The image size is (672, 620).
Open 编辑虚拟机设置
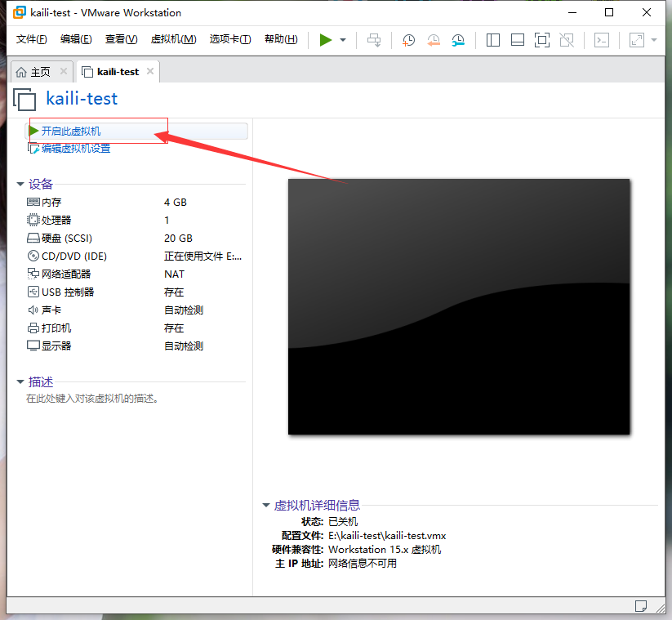(74, 148)
